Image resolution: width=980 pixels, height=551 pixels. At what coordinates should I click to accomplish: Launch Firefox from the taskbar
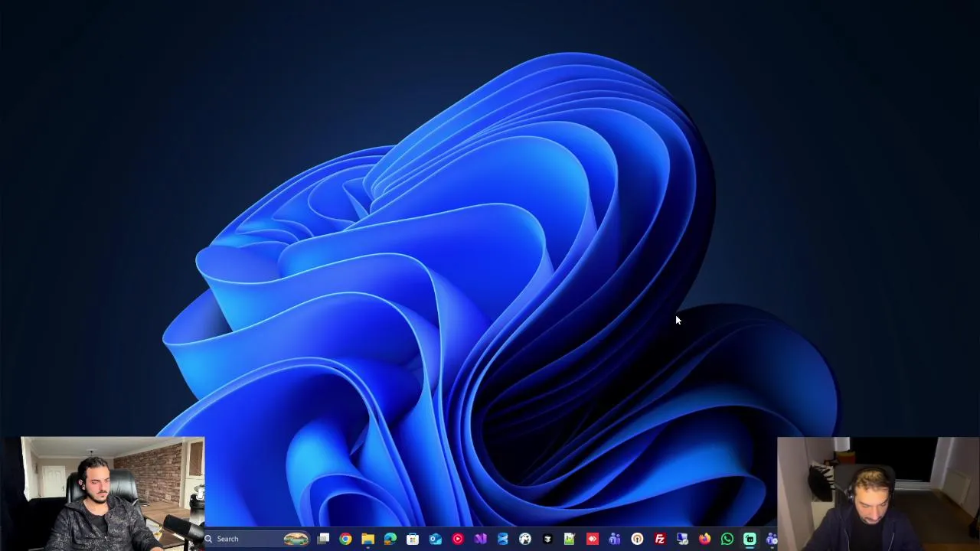pos(704,539)
